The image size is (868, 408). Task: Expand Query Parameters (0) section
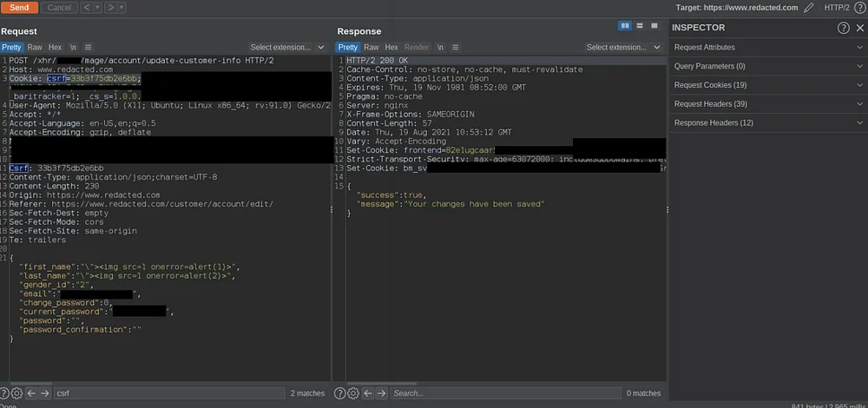(x=768, y=66)
